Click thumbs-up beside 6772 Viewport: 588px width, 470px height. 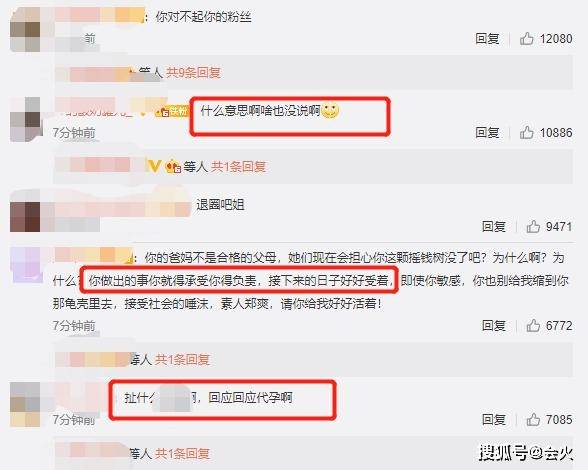(x=533, y=326)
